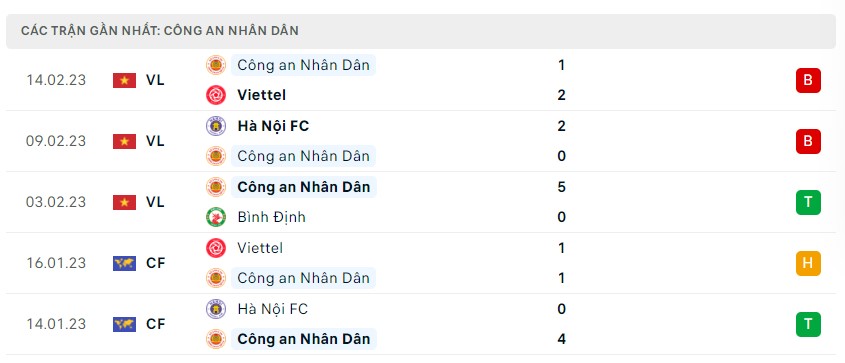
Task: Click the 16.01.23 match date
Action: pyautogui.click(x=56, y=263)
